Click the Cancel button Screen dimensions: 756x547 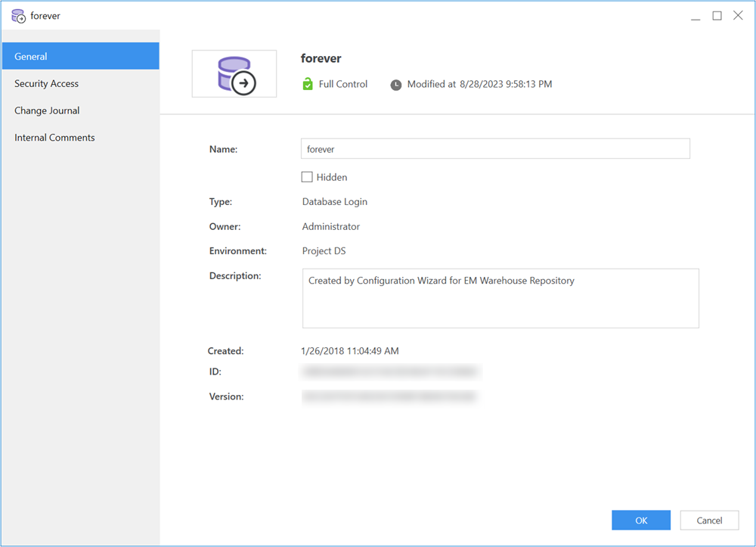709,521
